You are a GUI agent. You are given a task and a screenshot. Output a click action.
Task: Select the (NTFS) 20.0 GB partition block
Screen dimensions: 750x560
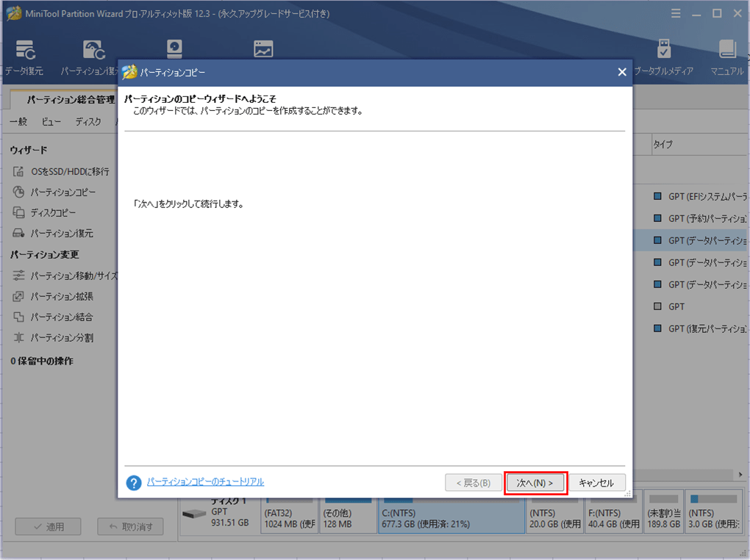coord(555,516)
